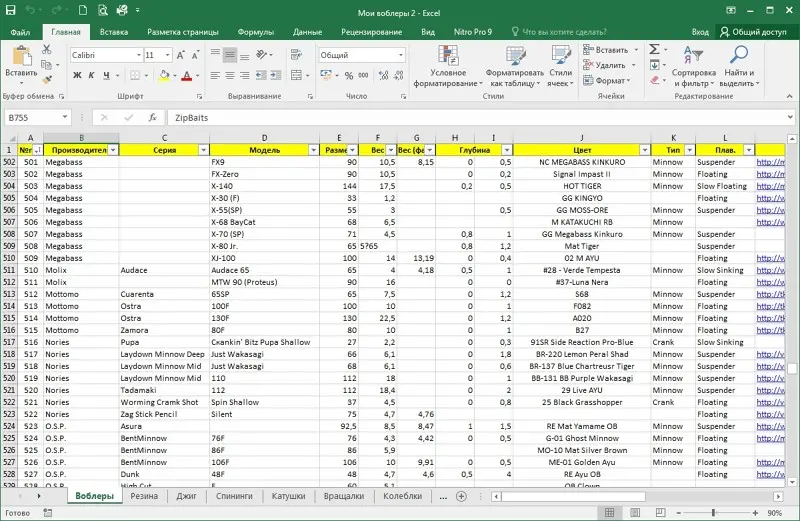
Task: Center text horizontally in cell
Action: 230,76
